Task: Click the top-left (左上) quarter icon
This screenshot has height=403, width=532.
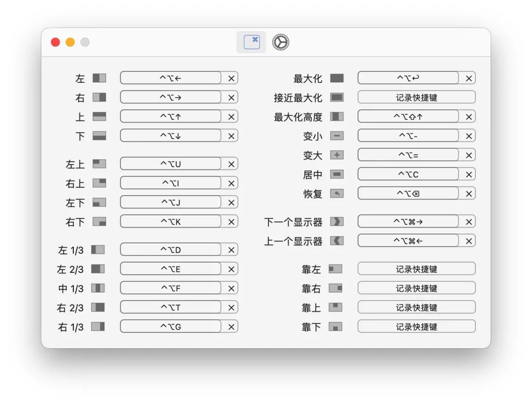Action: [x=99, y=164]
